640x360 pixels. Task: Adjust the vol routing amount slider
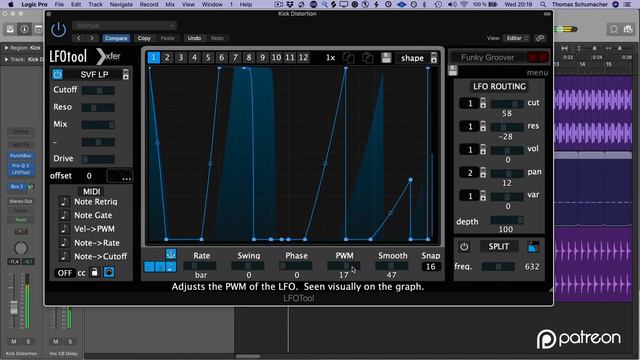pos(507,150)
